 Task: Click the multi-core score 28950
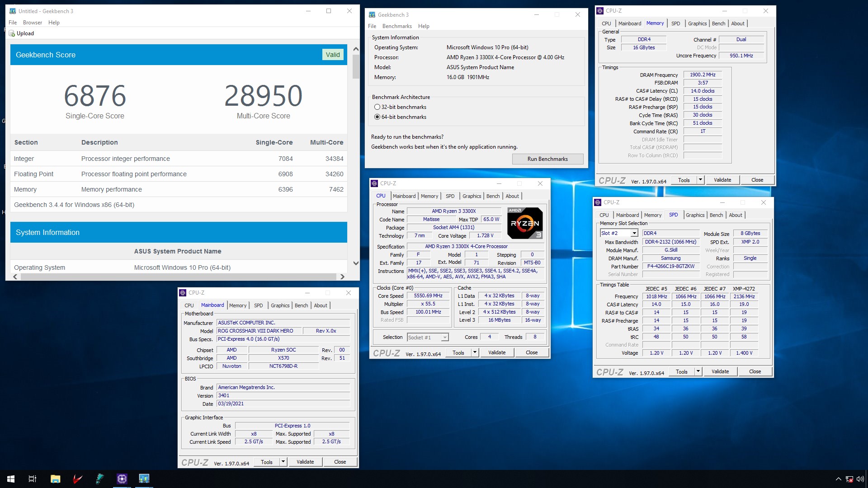(x=264, y=96)
